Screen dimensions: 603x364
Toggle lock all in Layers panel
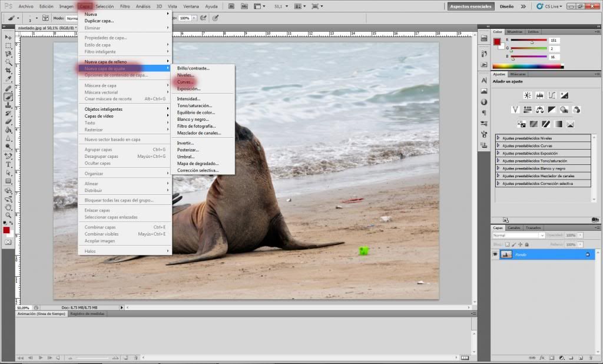click(527, 244)
